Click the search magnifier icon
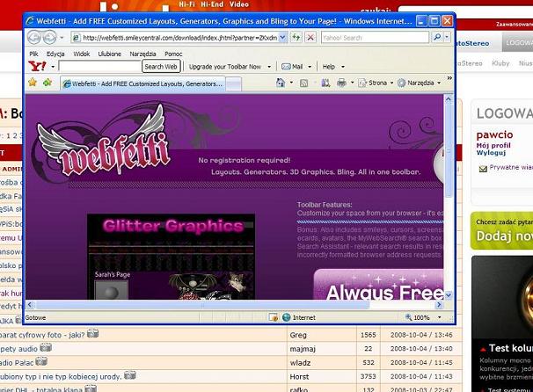The image size is (533, 392). coord(437,38)
